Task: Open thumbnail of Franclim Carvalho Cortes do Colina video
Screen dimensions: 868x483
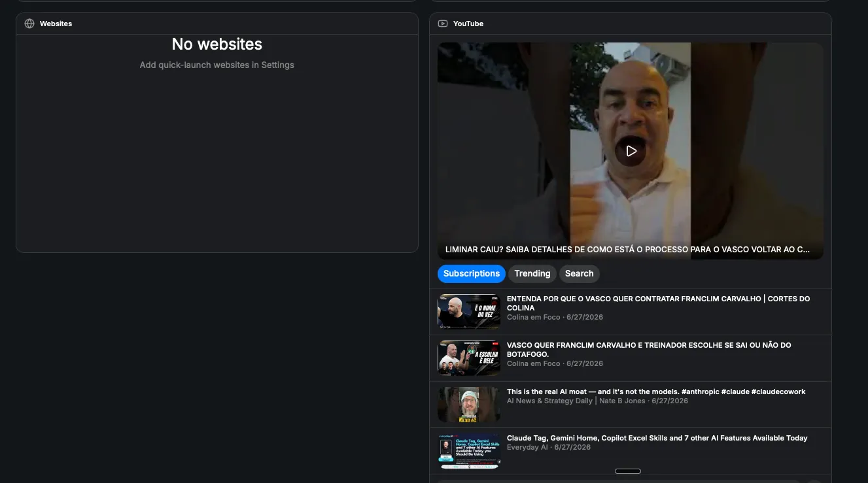Action: tap(469, 312)
